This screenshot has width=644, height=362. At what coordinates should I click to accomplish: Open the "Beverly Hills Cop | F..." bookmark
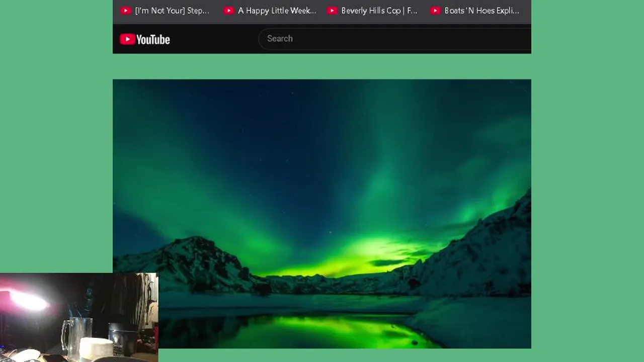point(372,11)
